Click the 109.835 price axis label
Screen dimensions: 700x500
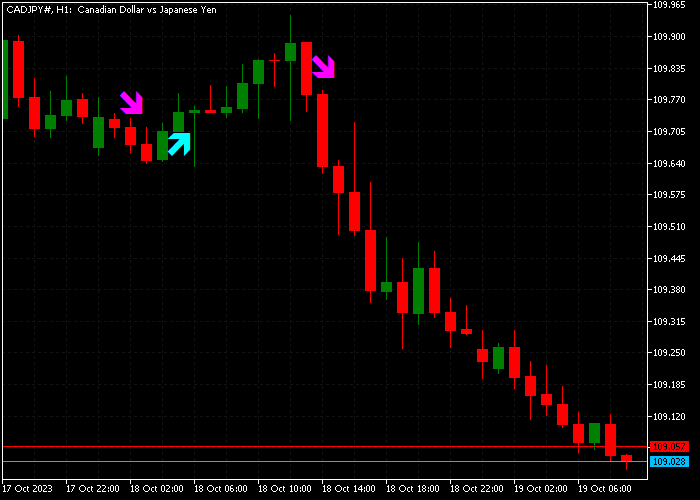coord(669,68)
